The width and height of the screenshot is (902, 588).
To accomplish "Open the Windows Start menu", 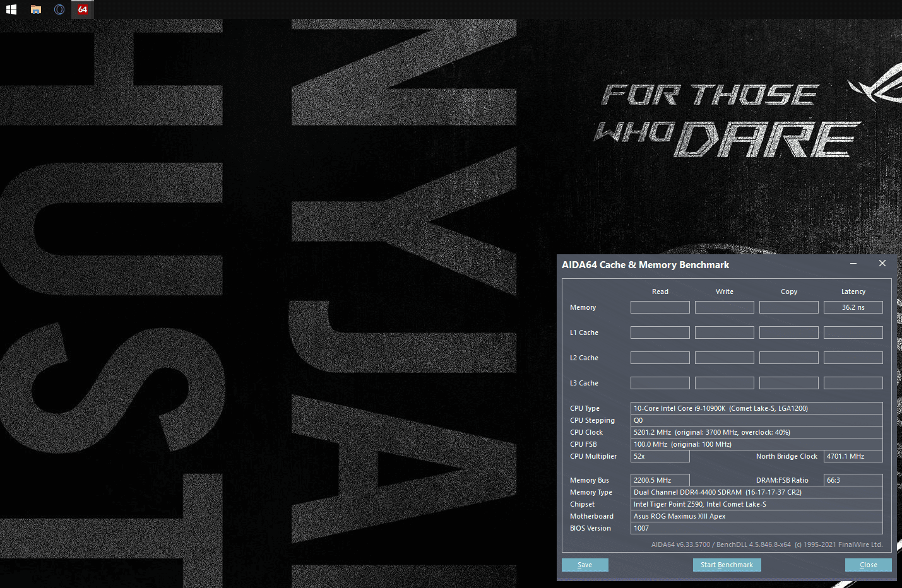I will click(11, 9).
